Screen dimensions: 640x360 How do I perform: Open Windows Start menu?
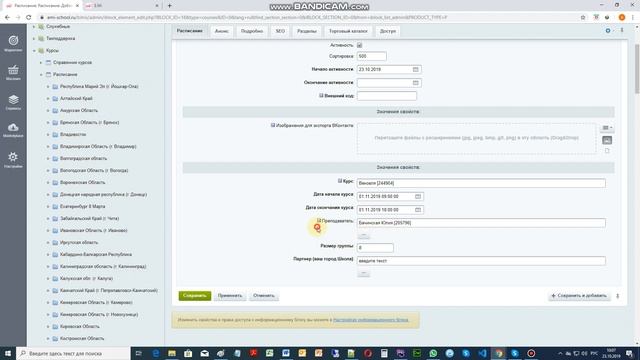point(8,353)
